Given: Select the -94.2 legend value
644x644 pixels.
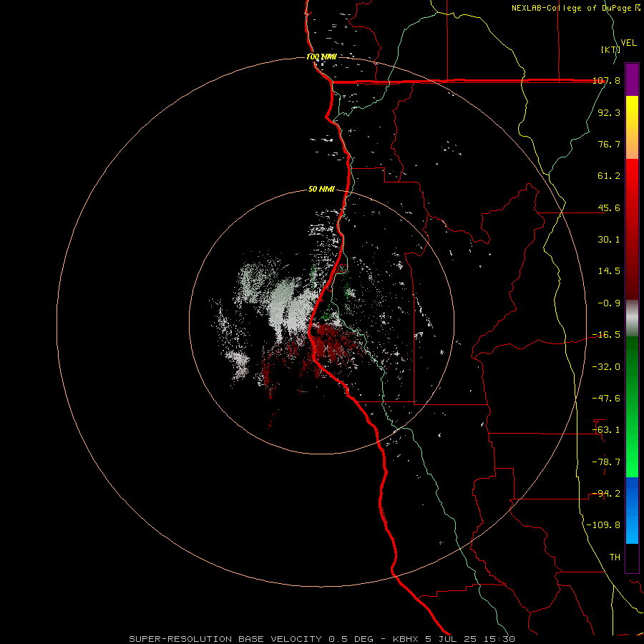Looking at the screenshot, I should click(606, 494).
